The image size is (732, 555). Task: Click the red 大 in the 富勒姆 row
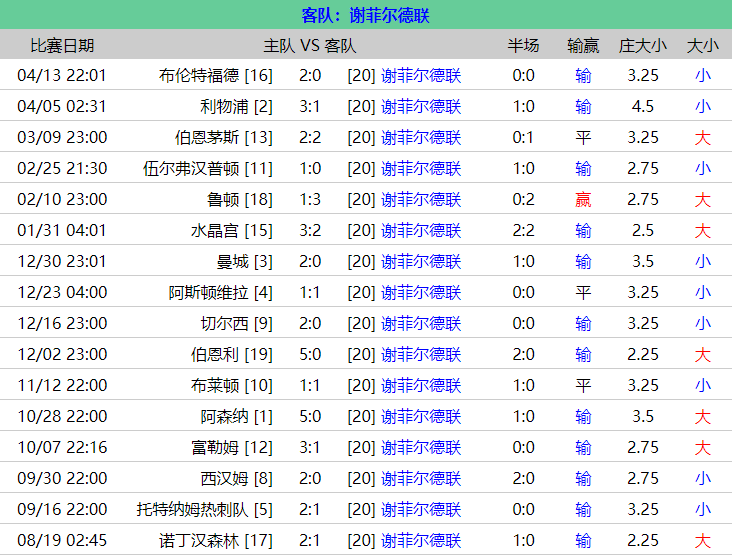(x=703, y=447)
